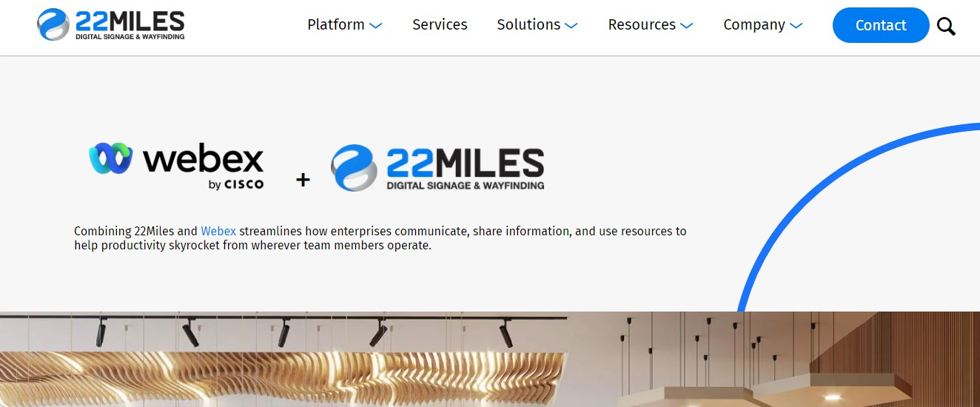Expand the Company menu chevron
The width and height of the screenshot is (980, 407).
point(796,26)
